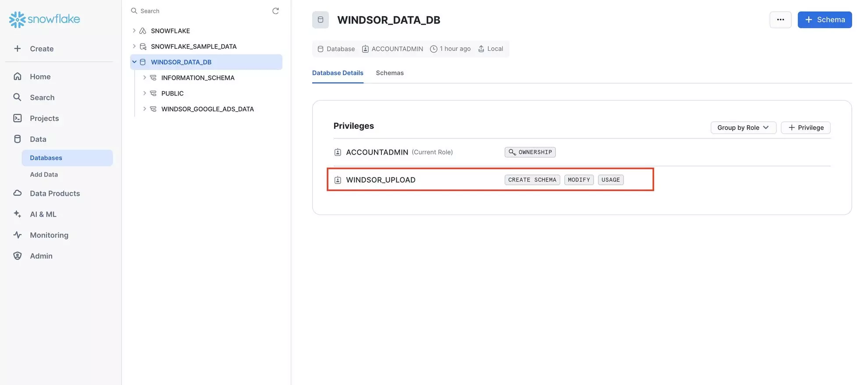Click the Projects terminal icon
This screenshot has width=868, height=385.
(18, 118)
